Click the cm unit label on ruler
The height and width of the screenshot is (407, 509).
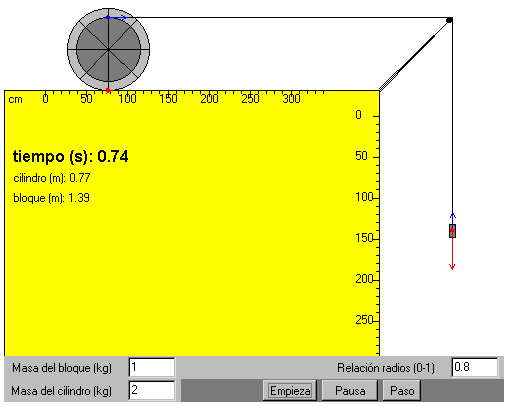pyautogui.click(x=15, y=99)
